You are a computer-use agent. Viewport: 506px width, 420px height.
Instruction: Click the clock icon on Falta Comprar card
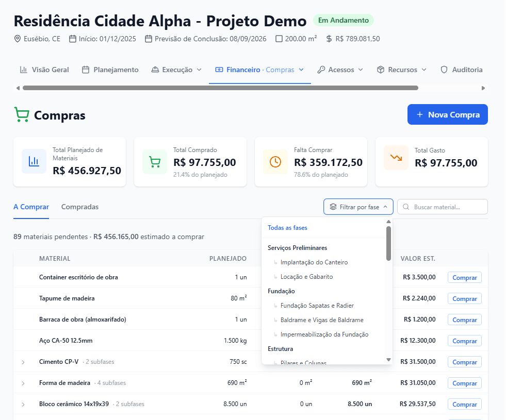point(275,161)
